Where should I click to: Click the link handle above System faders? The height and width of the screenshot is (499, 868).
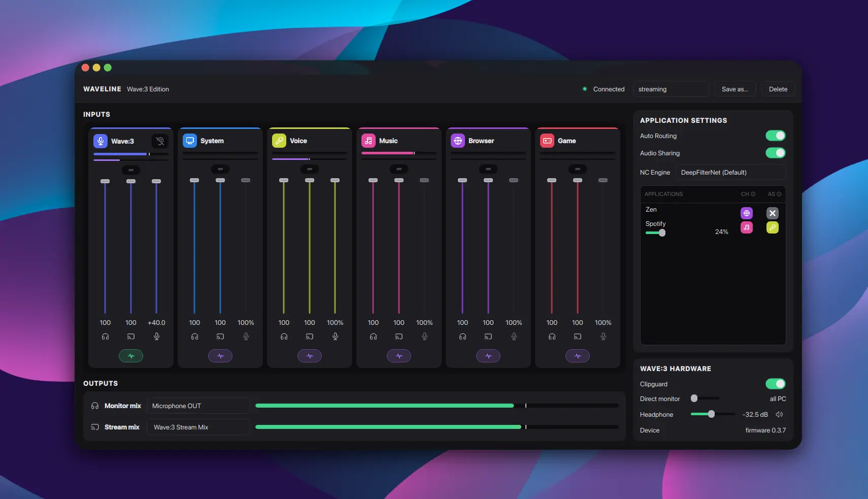pos(220,169)
